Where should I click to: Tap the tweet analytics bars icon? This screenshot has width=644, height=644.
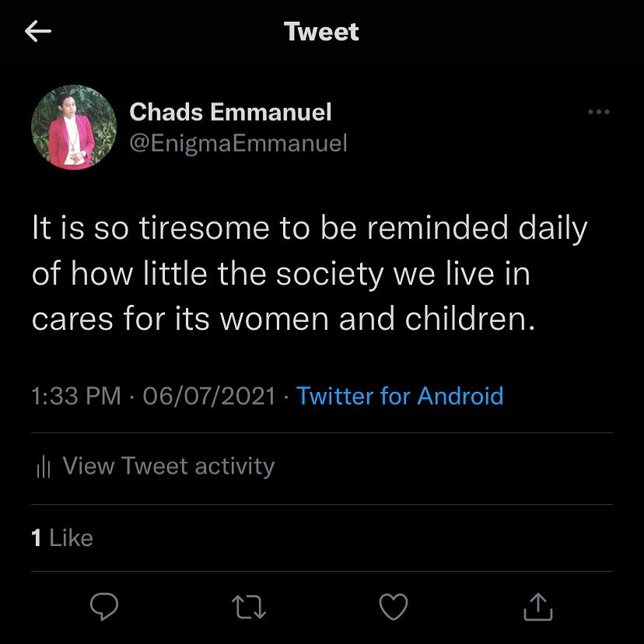coord(44,467)
